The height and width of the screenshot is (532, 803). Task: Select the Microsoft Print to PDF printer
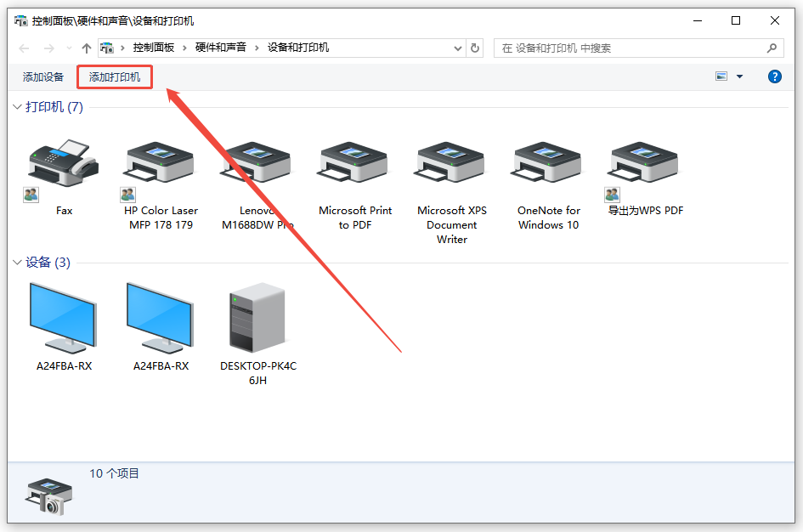355,186
